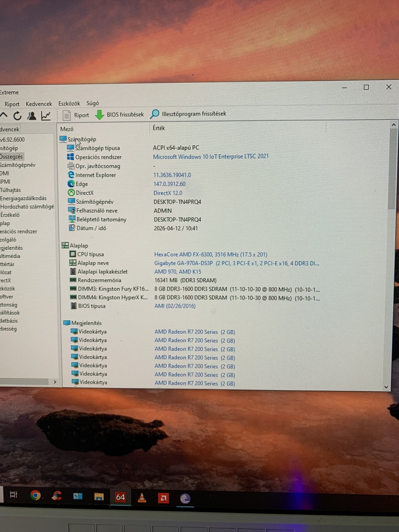The height and width of the screenshot is (532, 399).
Task: Select Túlhajtás in the tree
Action: pyautogui.click(x=10, y=190)
